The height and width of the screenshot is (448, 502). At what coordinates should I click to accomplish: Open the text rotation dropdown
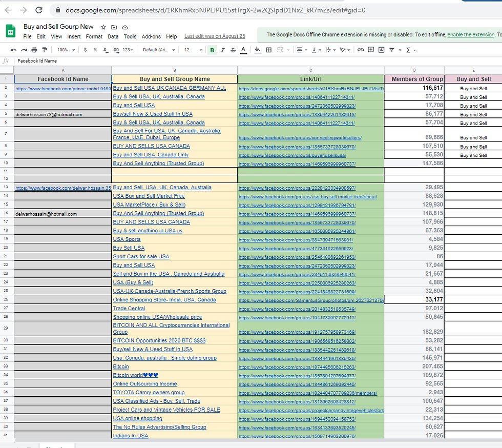345,50
